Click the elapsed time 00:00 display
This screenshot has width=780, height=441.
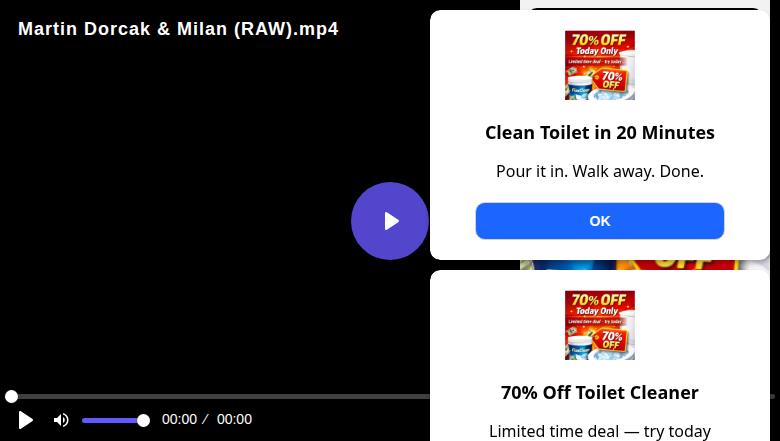pos(179,419)
